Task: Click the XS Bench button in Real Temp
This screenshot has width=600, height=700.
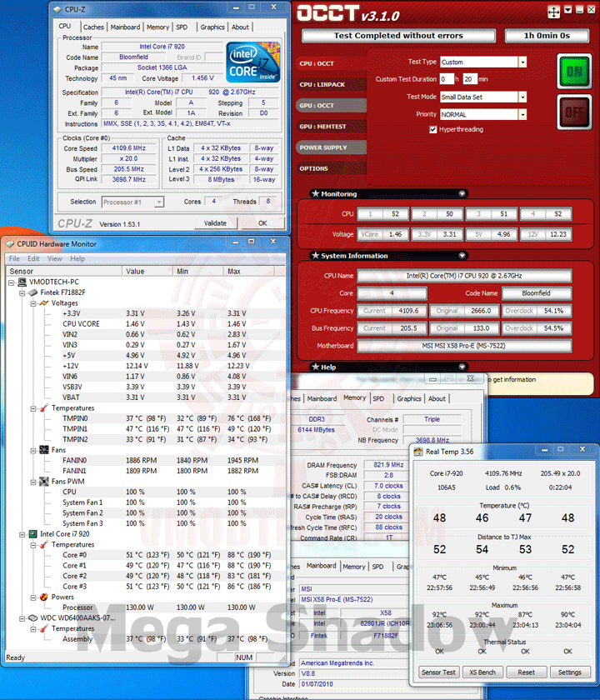Action: click(482, 672)
